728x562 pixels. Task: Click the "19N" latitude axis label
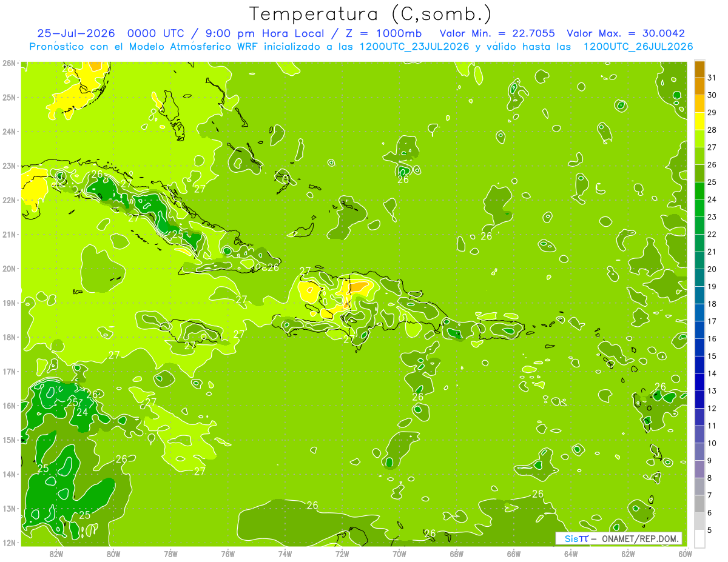pyautogui.click(x=8, y=303)
